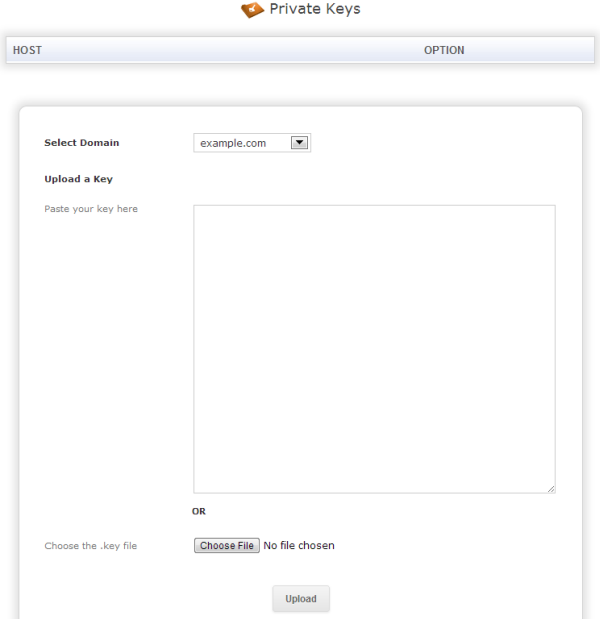The height and width of the screenshot is (619, 600).
Task: Click the Upload button
Action: pos(301,598)
